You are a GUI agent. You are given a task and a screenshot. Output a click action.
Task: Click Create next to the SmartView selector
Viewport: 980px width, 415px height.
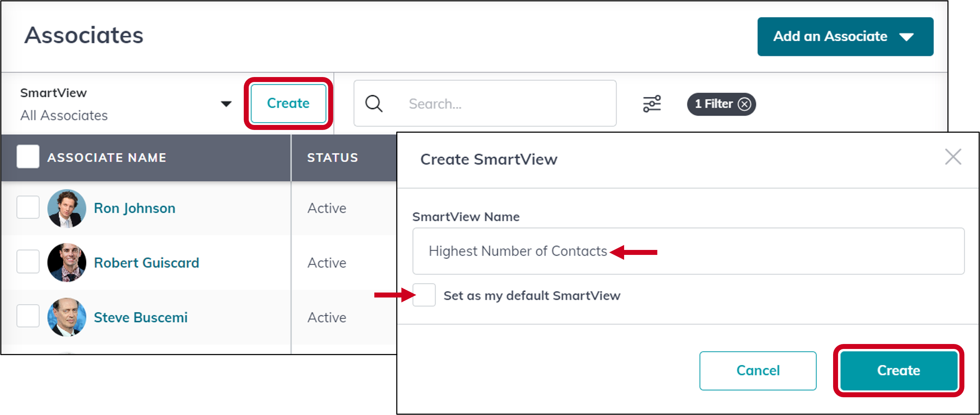click(288, 103)
